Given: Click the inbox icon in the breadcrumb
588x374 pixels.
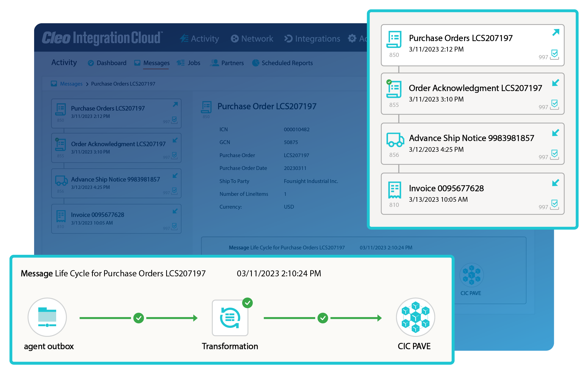Looking at the screenshot, I should tap(54, 84).
